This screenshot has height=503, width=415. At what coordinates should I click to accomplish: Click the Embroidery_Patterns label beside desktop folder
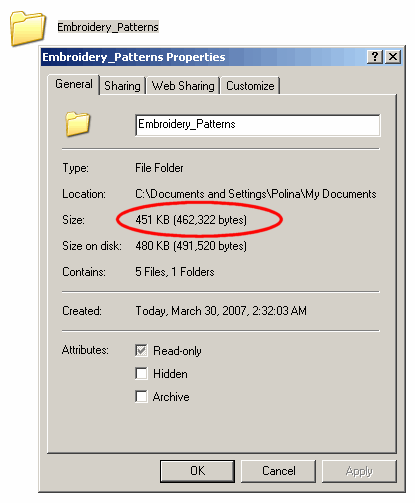click(108, 27)
